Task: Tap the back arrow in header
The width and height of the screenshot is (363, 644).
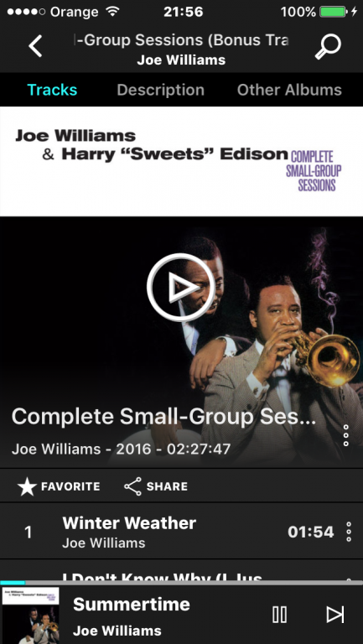Action: click(x=35, y=46)
